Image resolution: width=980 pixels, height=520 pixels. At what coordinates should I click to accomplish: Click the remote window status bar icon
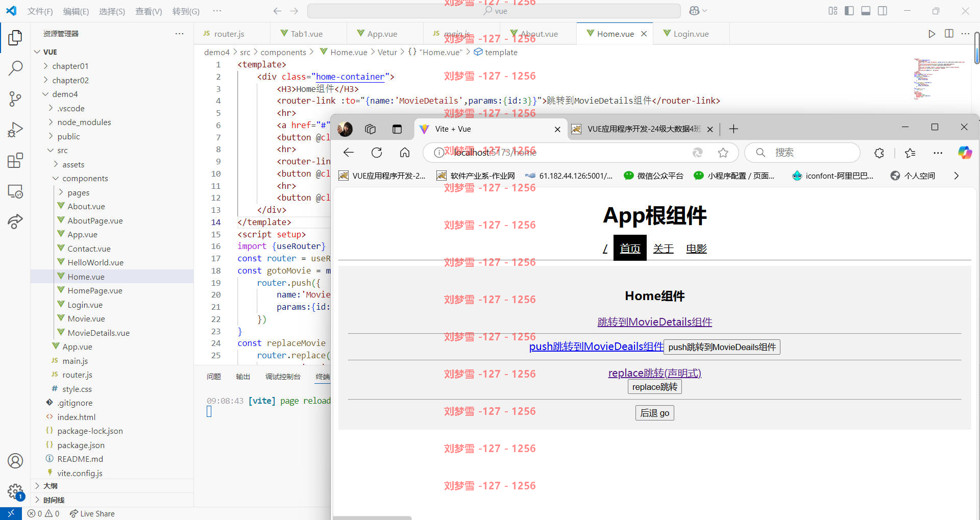click(x=11, y=513)
